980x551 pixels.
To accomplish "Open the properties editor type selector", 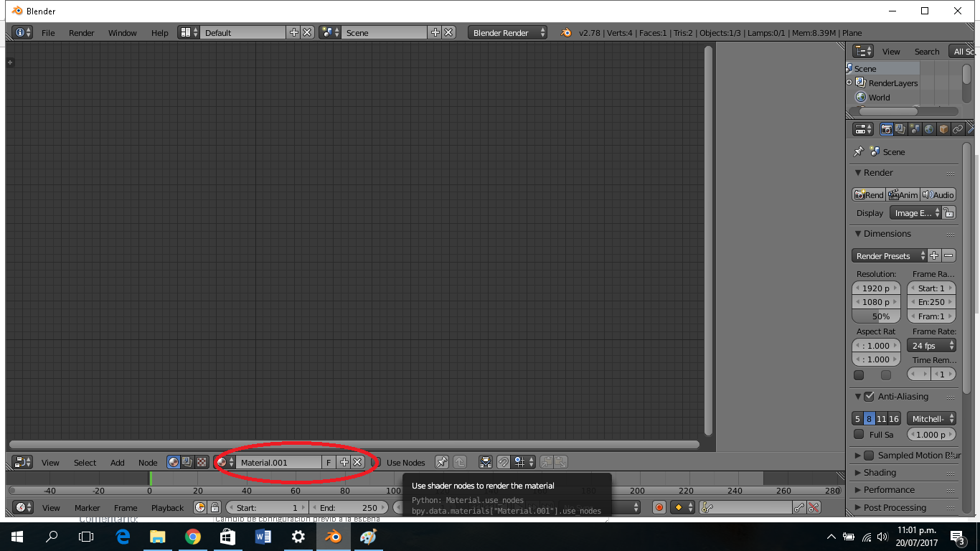I will point(863,129).
